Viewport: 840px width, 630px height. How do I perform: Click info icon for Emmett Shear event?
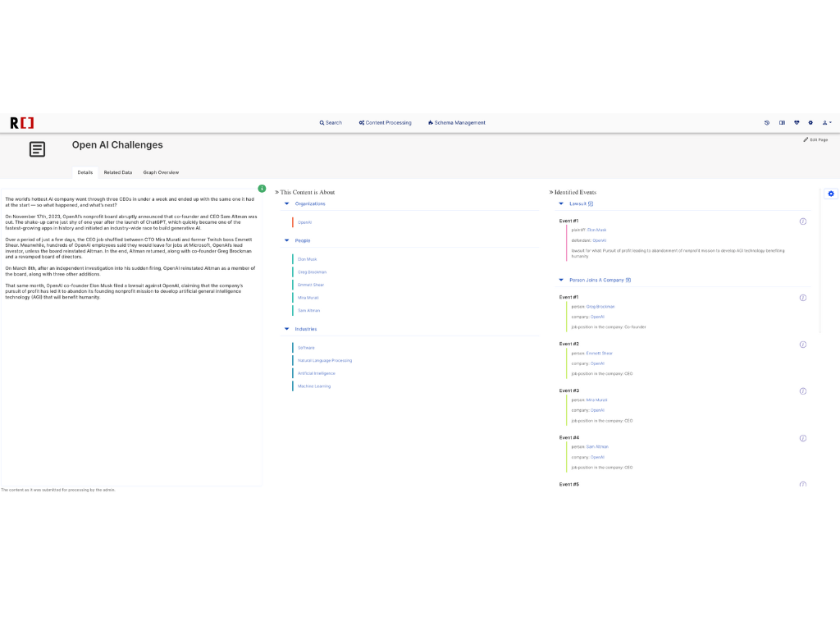(x=803, y=345)
